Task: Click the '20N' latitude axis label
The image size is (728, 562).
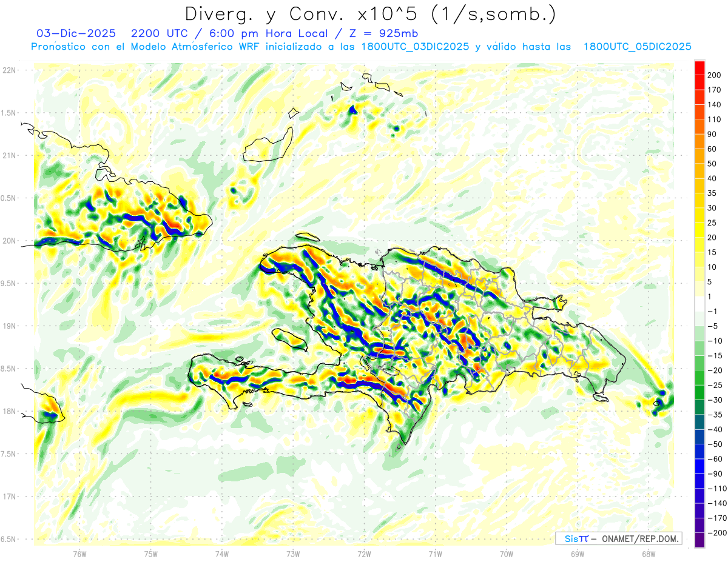Action: tap(8, 241)
